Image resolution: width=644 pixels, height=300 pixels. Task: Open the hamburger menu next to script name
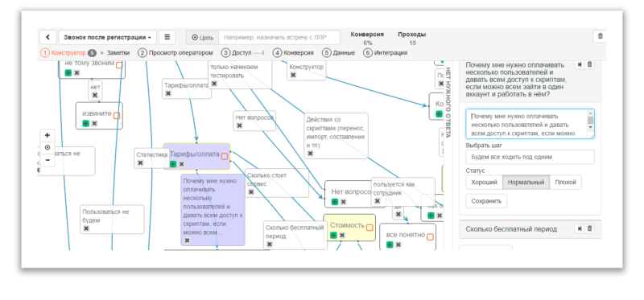pos(167,37)
